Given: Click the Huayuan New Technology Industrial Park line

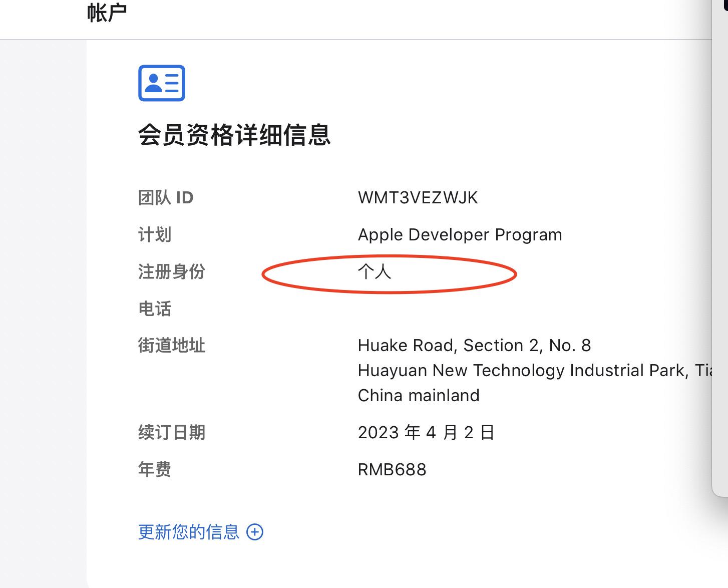Looking at the screenshot, I should point(535,371).
